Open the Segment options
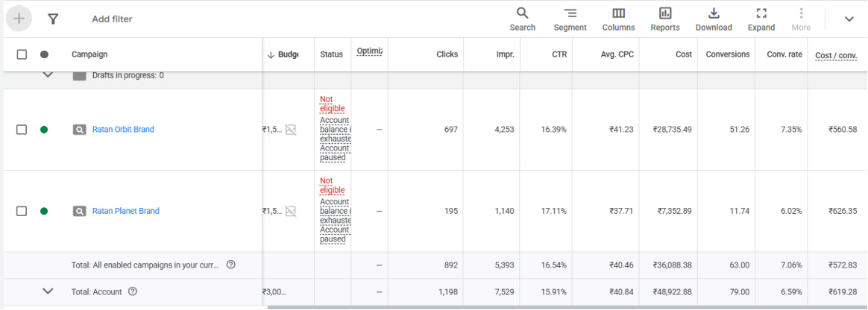 tap(570, 19)
